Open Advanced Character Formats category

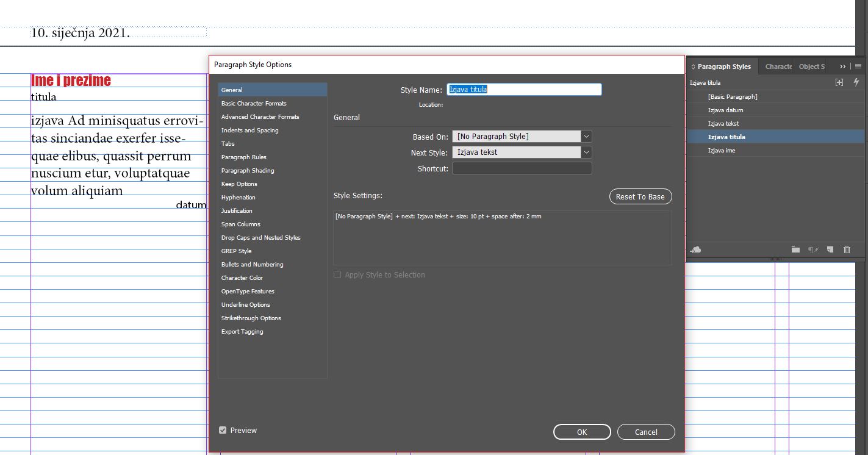click(x=273, y=116)
